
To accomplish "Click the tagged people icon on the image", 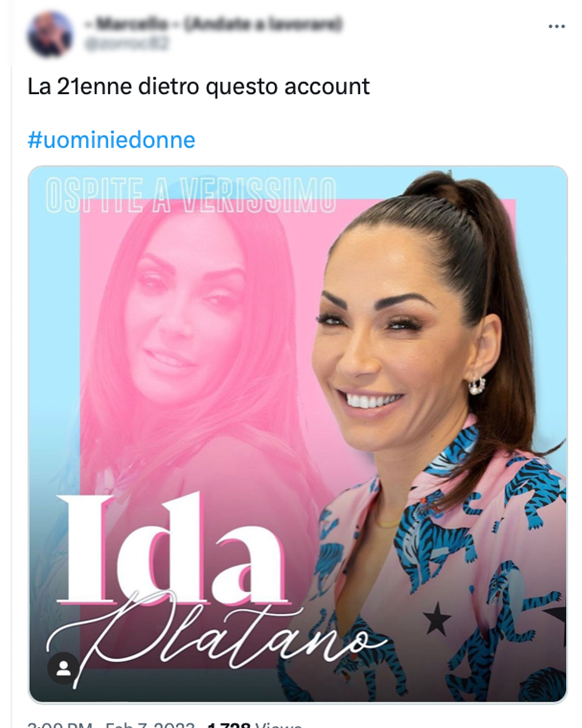I will click(x=64, y=669).
